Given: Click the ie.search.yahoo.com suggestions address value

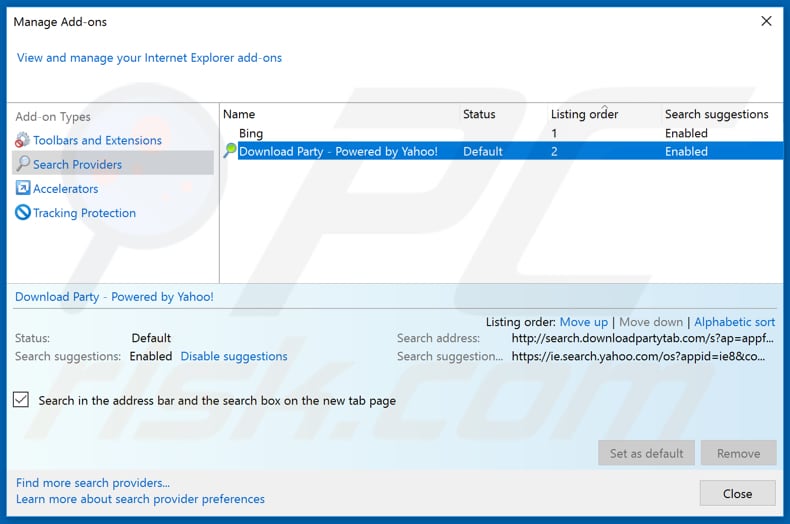Looking at the screenshot, I should [638, 356].
